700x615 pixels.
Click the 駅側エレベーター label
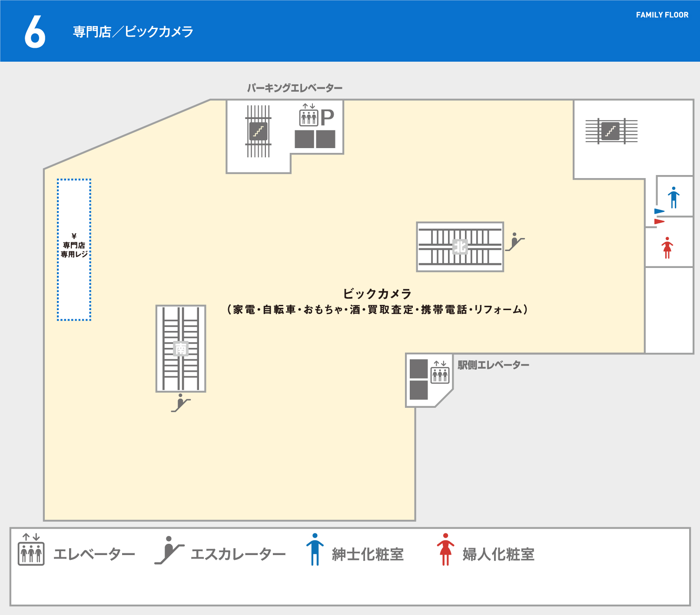click(494, 365)
